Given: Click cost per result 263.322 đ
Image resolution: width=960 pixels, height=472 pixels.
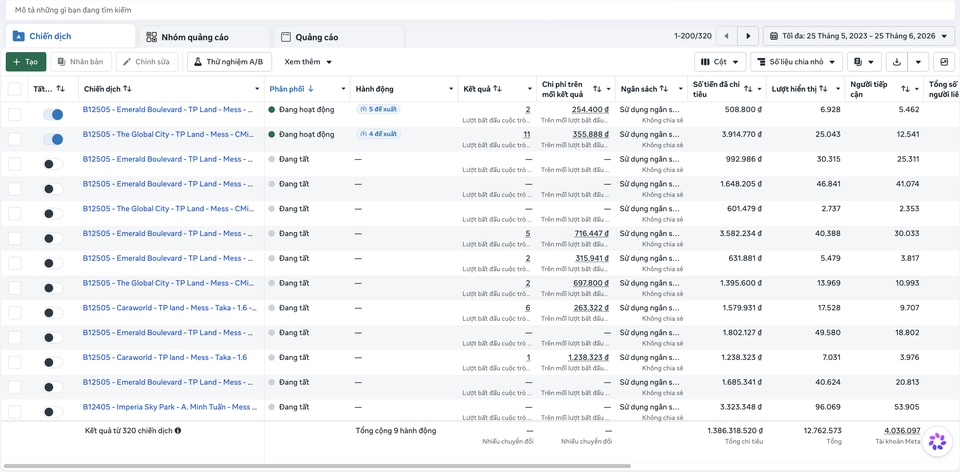Looking at the screenshot, I should point(591,308).
